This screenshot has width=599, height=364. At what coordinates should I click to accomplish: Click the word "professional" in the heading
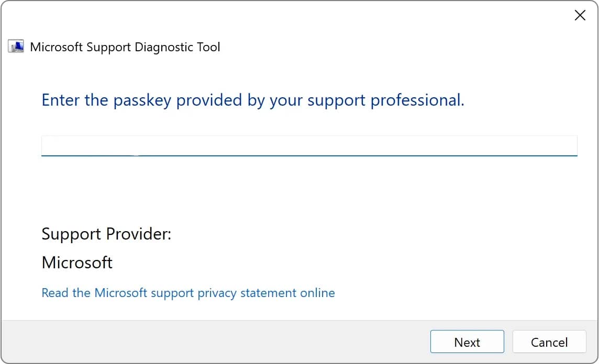click(x=416, y=100)
